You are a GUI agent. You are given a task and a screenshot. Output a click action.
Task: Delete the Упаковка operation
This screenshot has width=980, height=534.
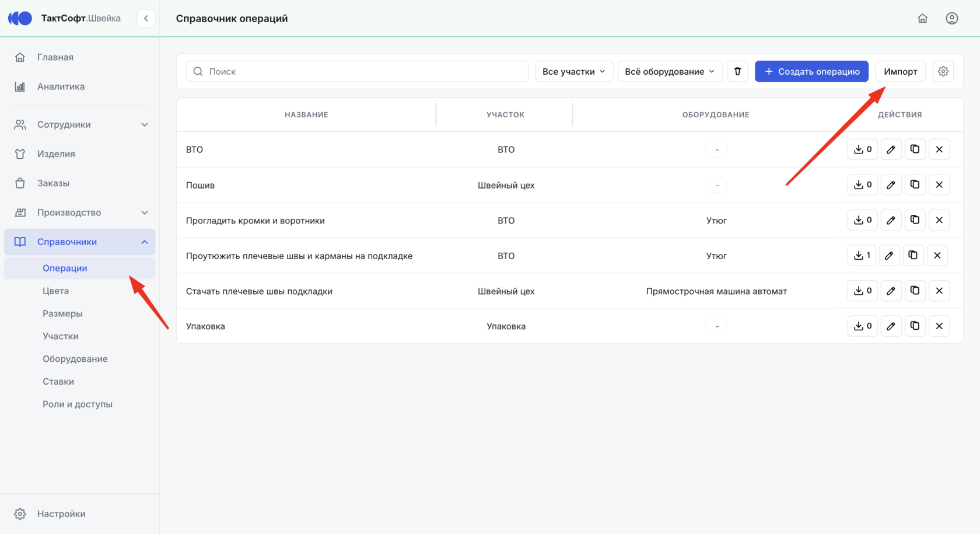click(x=939, y=326)
